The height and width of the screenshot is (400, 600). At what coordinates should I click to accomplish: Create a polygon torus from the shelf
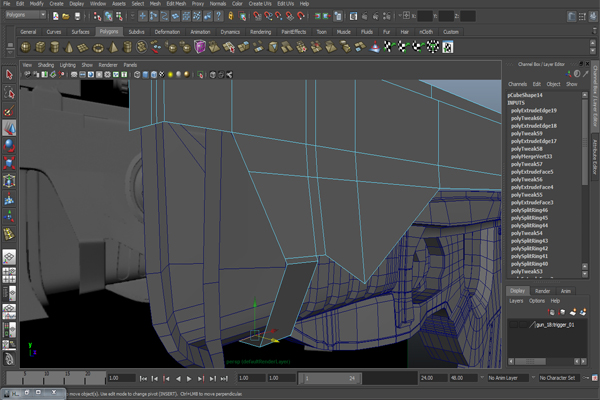click(98, 47)
